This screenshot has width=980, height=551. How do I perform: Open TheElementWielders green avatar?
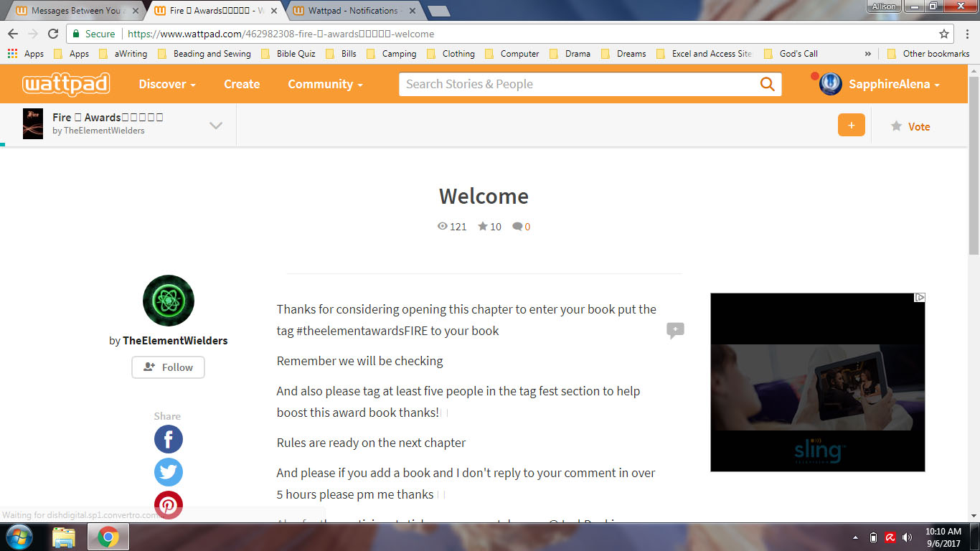click(169, 301)
